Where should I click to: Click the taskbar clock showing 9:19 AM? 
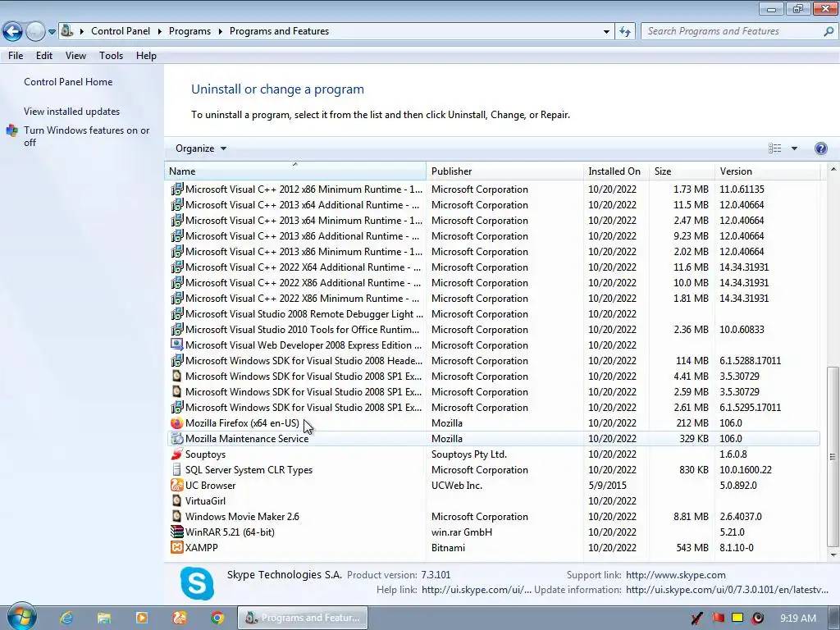[x=797, y=618]
